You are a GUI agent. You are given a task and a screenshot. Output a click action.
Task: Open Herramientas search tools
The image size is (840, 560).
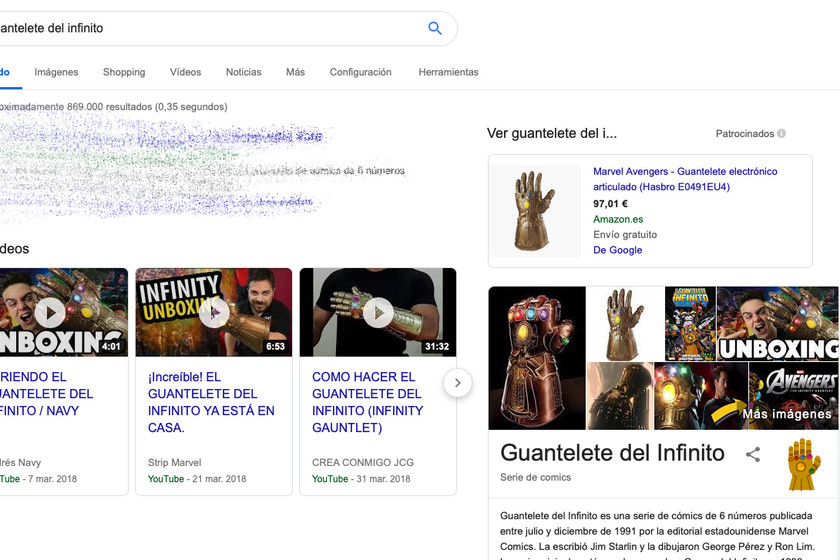pos(448,72)
